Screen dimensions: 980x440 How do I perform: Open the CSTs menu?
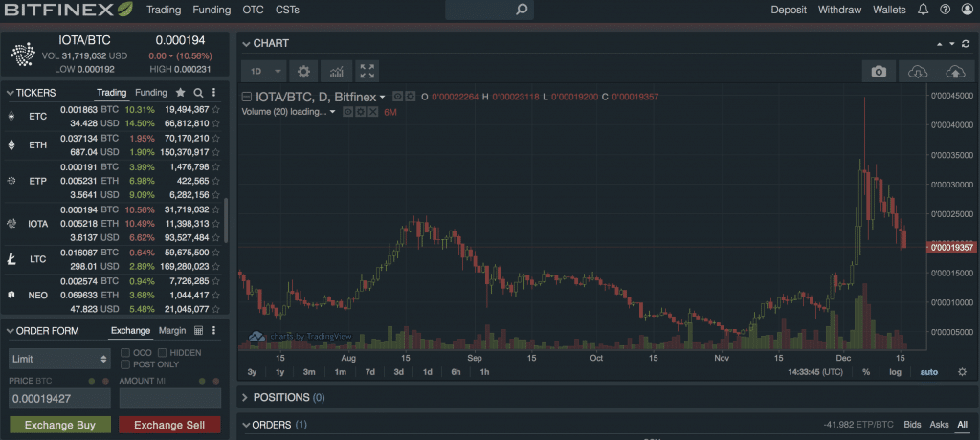[x=287, y=10]
